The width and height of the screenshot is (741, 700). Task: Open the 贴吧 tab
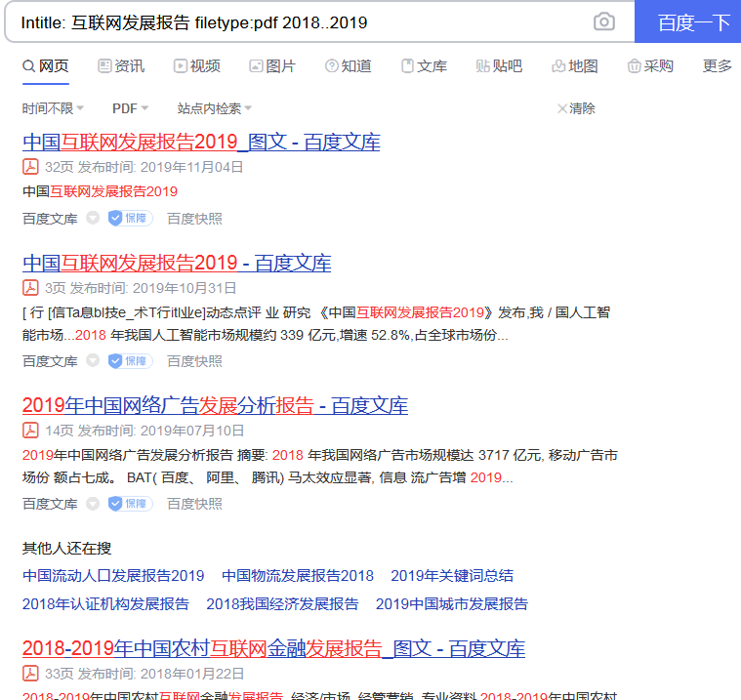[499, 66]
